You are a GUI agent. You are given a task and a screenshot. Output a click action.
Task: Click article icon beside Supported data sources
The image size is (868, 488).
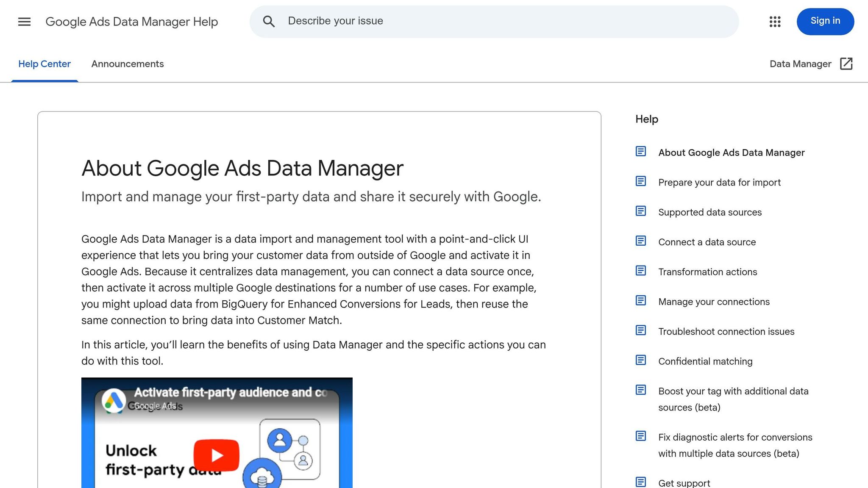point(641,211)
